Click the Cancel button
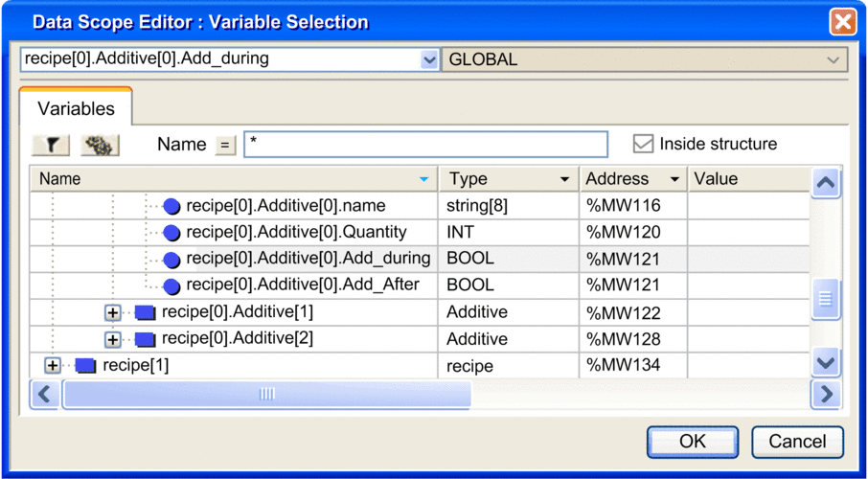 click(x=797, y=442)
